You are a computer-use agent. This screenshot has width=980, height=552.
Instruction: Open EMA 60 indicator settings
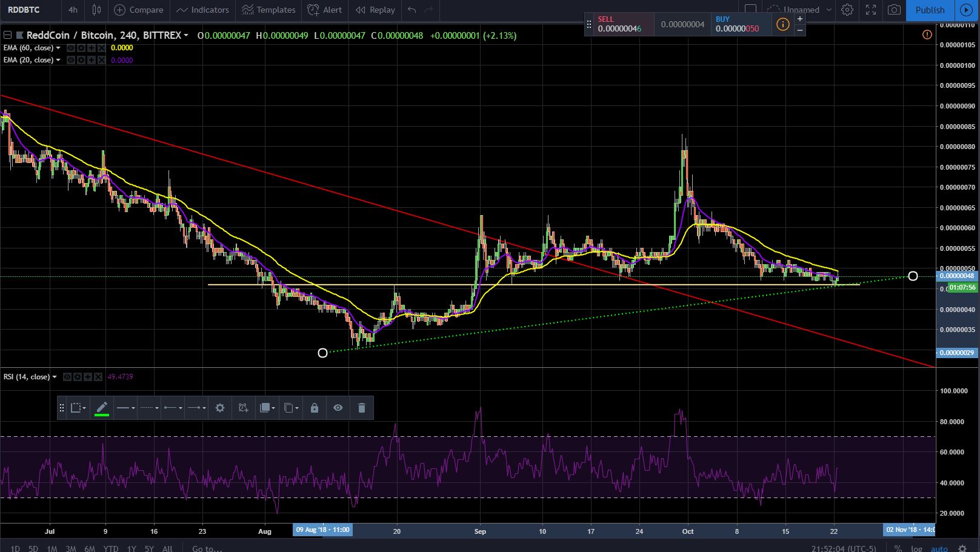[81, 48]
